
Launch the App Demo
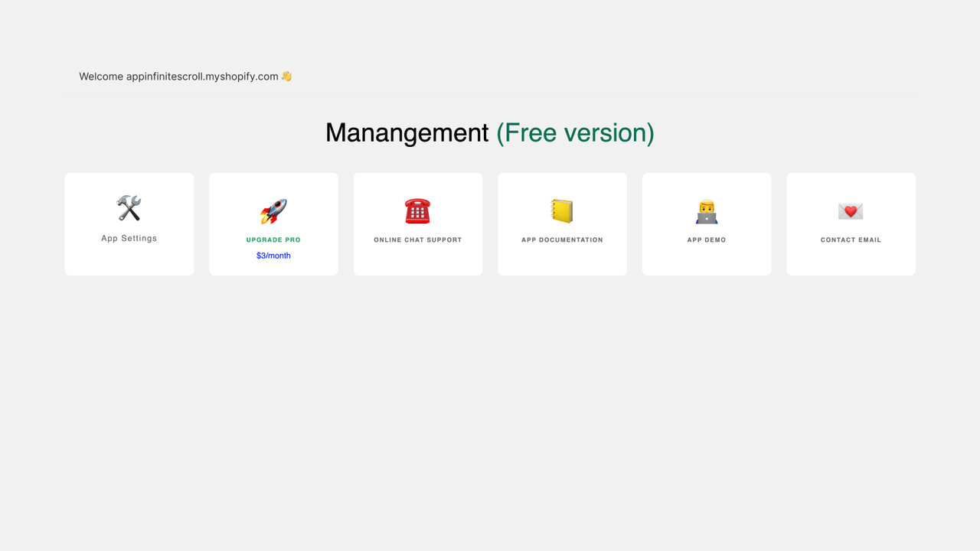(706, 223)
